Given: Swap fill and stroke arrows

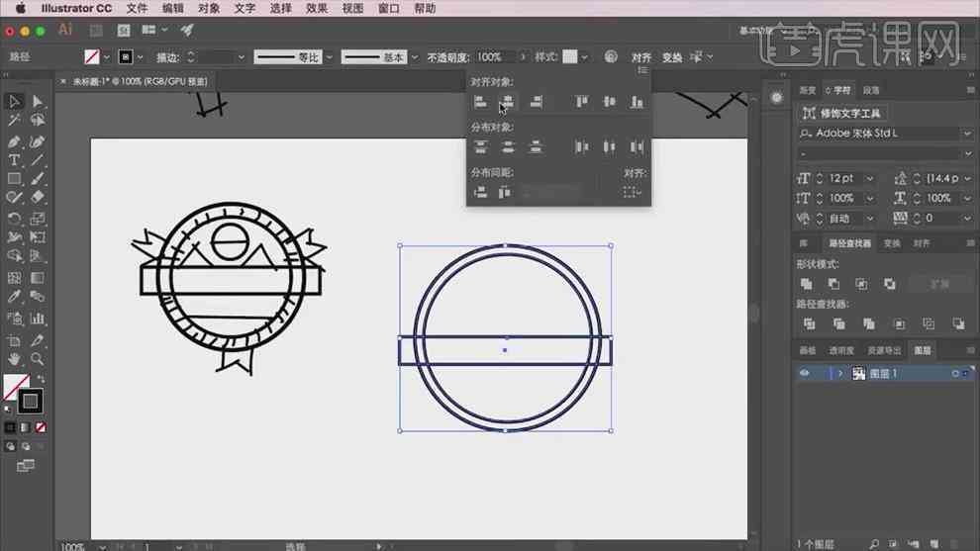Looking at the screenshot, I should [x=41, y=379].
